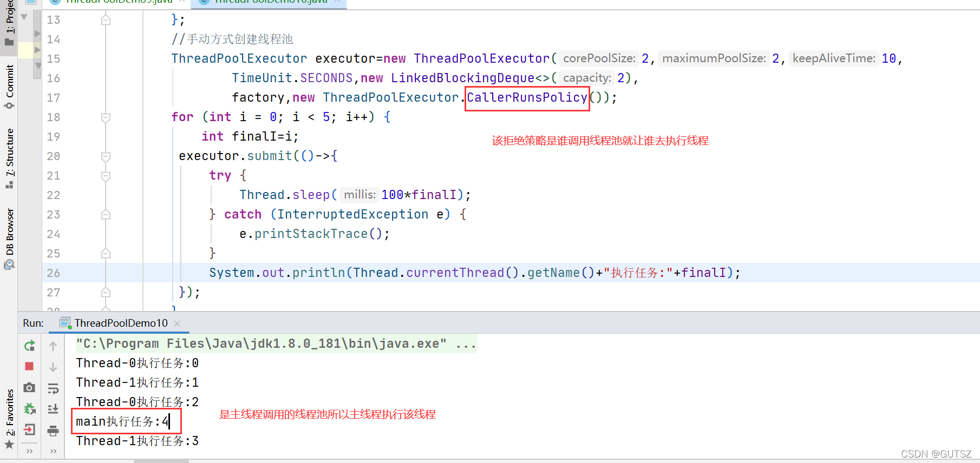This screenshot has height=463, width=980.
Task: Click the Structure icon in left stripe
Action: 9,184
